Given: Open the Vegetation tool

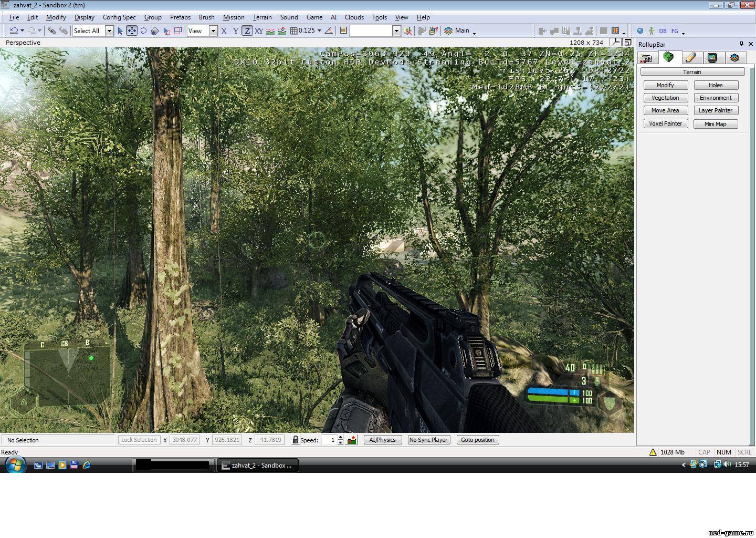Looking at the screenshot, I should (x=665, y=98).
